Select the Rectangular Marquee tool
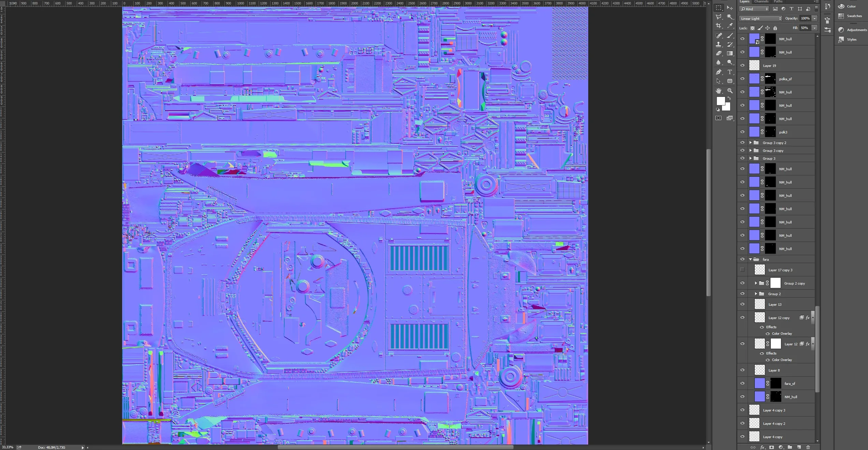This screenshot has width=868, height=450. [x=719, y=8]
